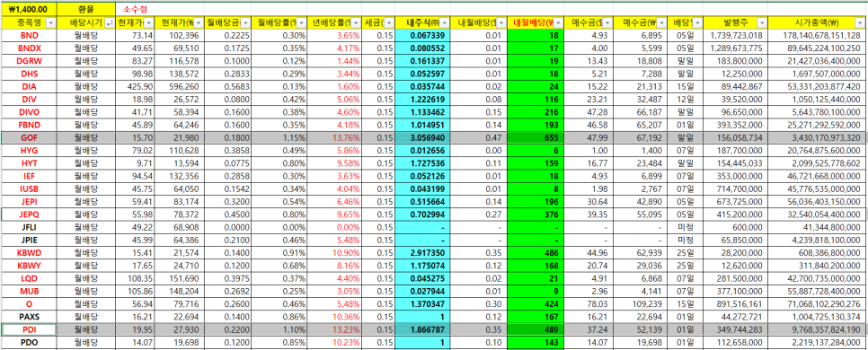The image size is (868, 350).
Task: Open the 현재가(₩) column filter dropdown
Action: [199, 22]
